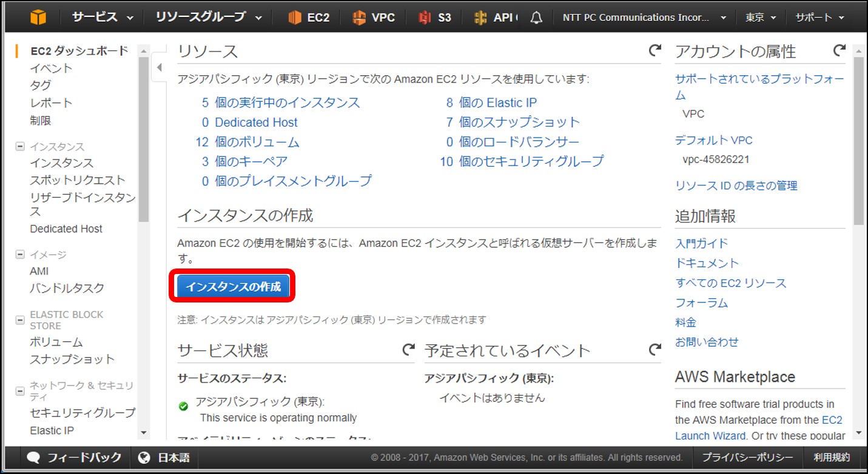Open リザーブドインスタンス in sidebar
868x474 pixels.
[82, 204]
